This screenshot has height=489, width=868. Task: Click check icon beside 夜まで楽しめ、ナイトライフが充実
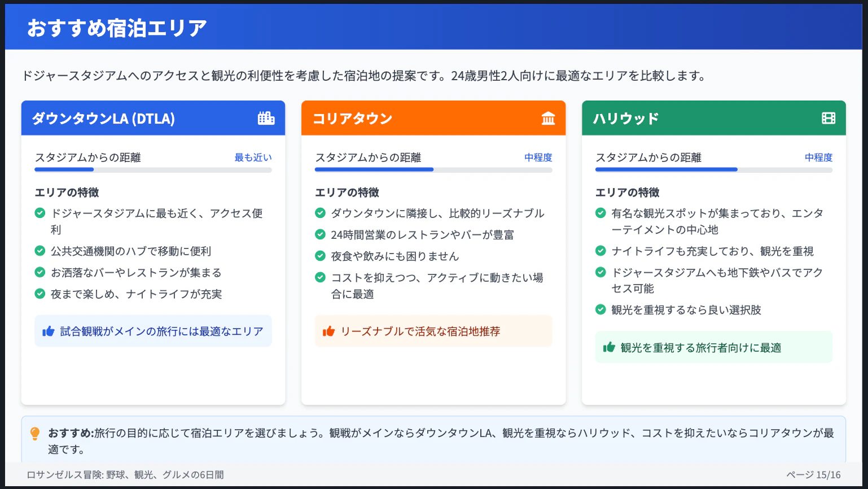(x=40, y=294)
